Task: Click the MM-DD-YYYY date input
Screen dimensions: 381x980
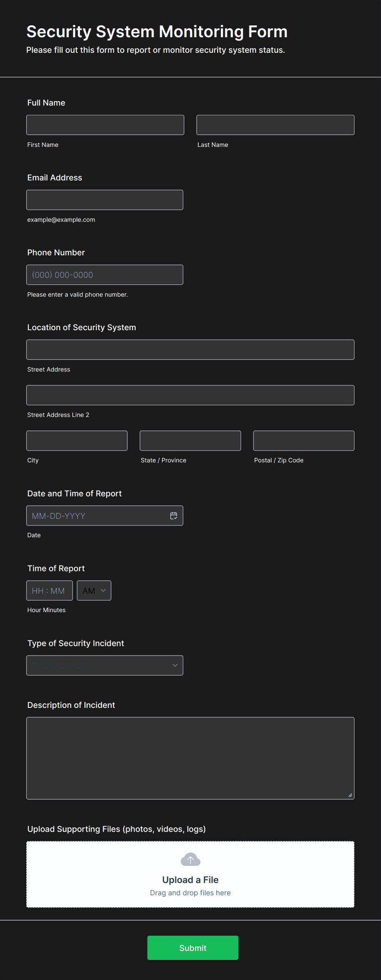Action: coord(96,516)
